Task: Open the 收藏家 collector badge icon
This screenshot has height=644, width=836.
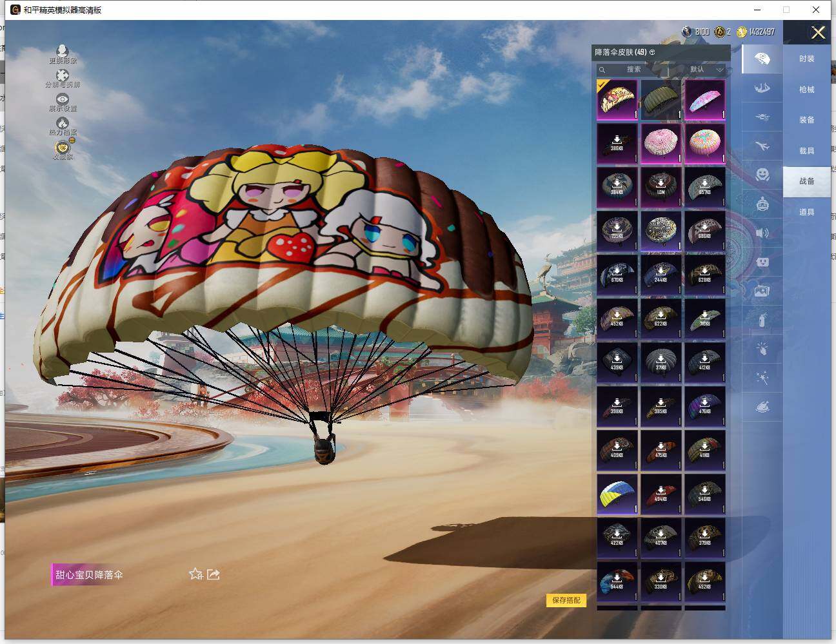Action: pos(63,147)
